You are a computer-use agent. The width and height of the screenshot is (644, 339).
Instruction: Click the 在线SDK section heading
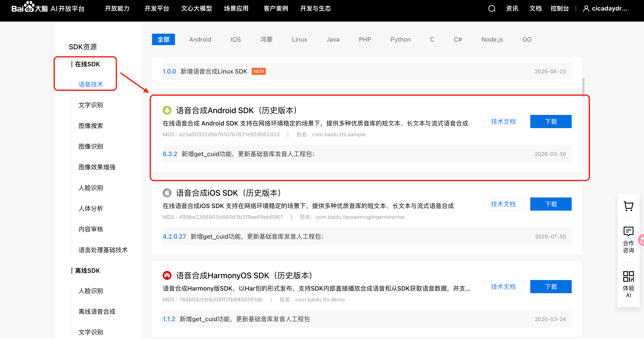tap(87, 64)
